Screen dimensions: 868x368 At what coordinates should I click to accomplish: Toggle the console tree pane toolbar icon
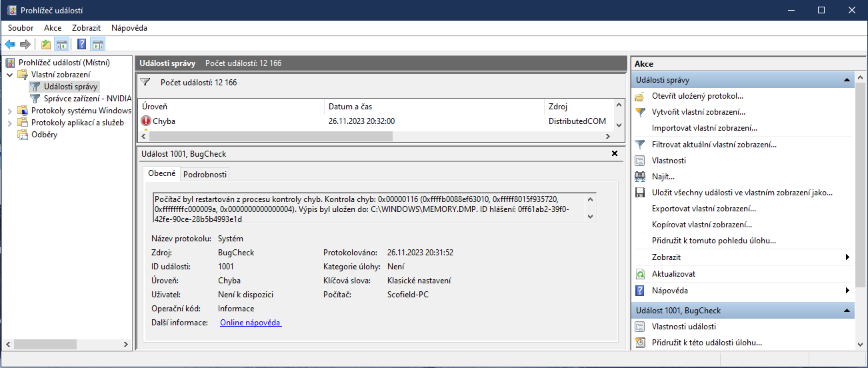click(x=61, y=45)
